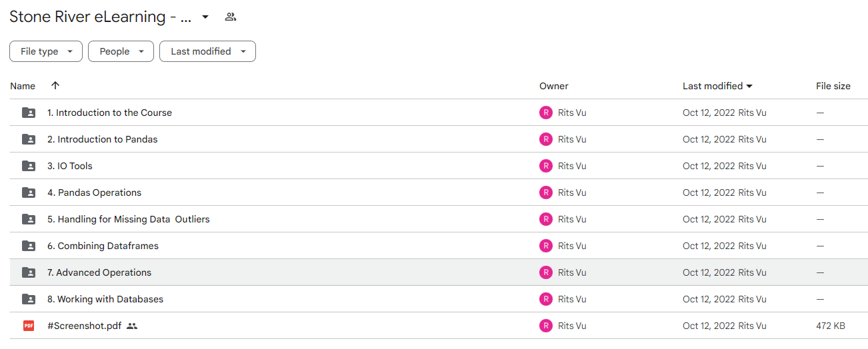
Task: Expand the folder title dropdown arrow
Action: click(x=205, y=17)
